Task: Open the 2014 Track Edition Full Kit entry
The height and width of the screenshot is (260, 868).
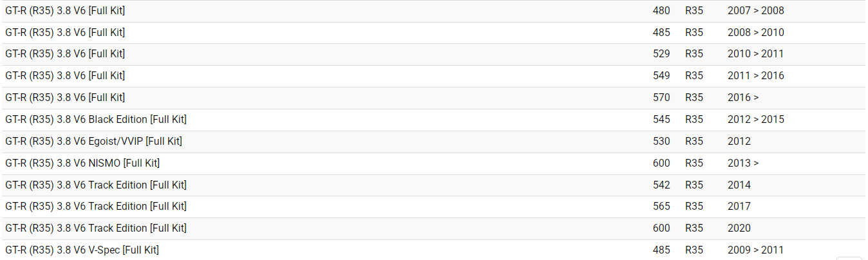Action: coord(96,185)
